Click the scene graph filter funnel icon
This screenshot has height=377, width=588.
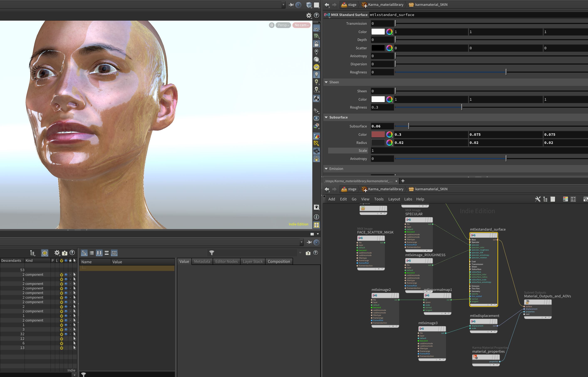click(x=212, y=253)
